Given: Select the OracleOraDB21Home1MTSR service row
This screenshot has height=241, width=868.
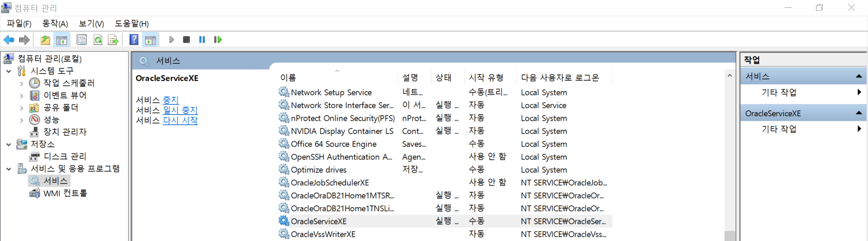Looking at the screenshot, I should (x=445, y=195).
